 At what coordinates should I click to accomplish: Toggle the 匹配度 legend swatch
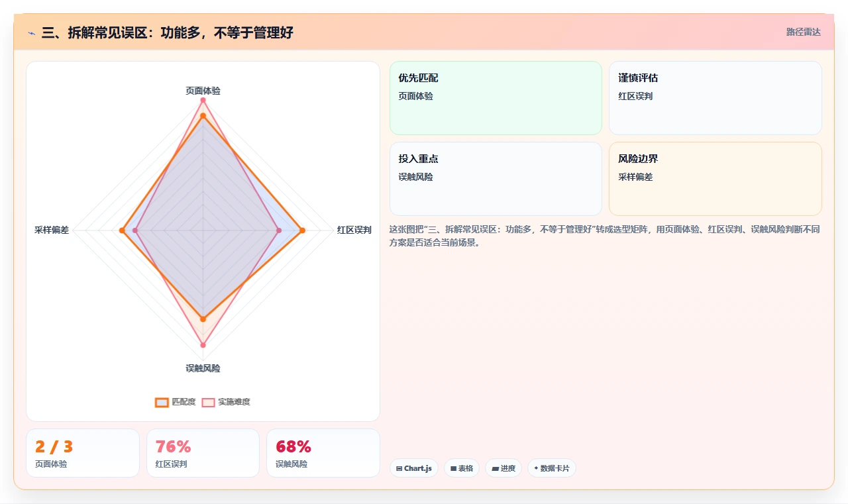pyautogui.click(x=162, y=402)
